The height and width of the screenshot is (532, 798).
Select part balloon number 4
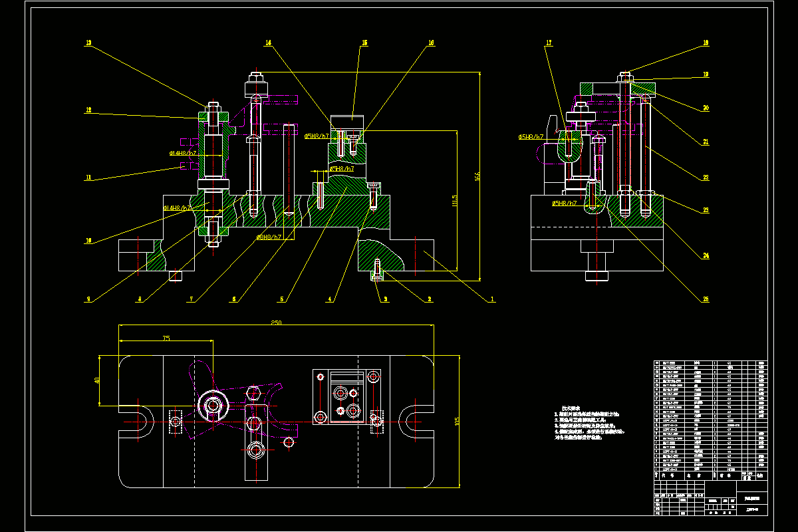point(329,299)
